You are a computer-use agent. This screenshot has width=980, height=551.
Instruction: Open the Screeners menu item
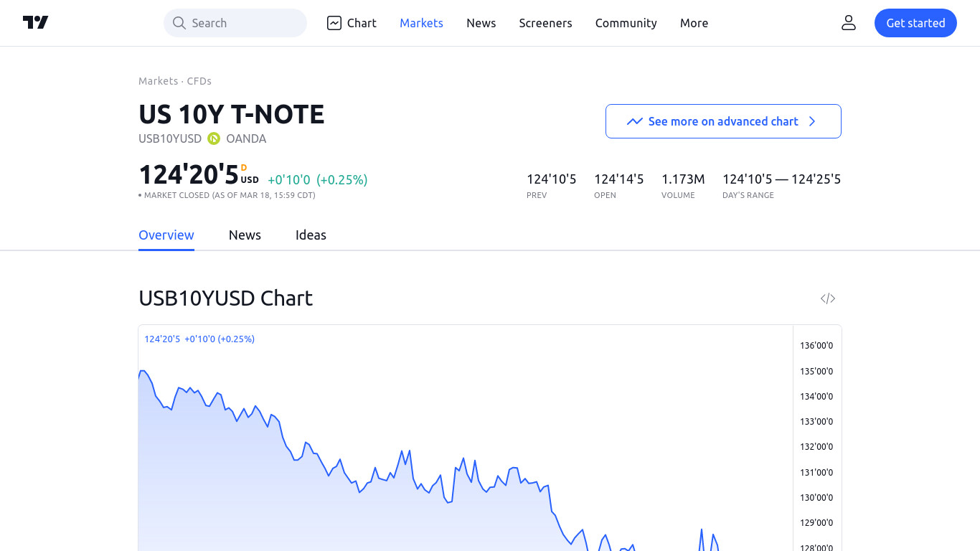545,23
